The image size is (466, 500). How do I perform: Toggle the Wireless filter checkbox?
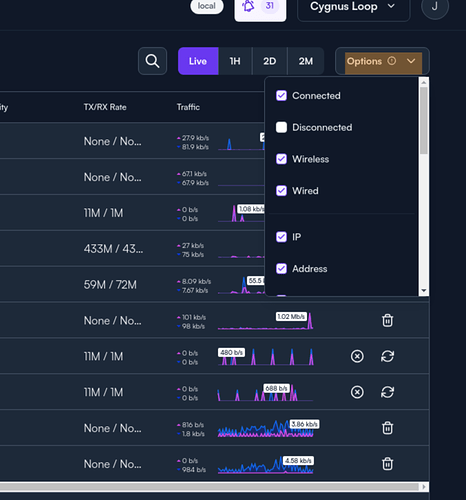click(x=281, y=159)
